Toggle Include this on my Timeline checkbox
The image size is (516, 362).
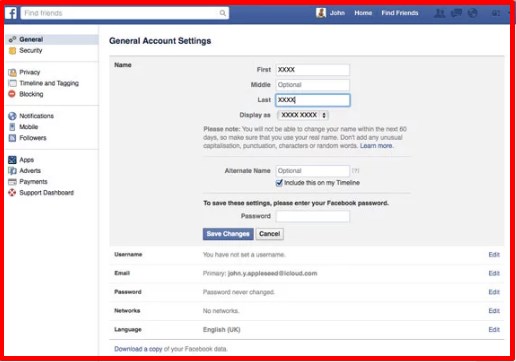279,183
